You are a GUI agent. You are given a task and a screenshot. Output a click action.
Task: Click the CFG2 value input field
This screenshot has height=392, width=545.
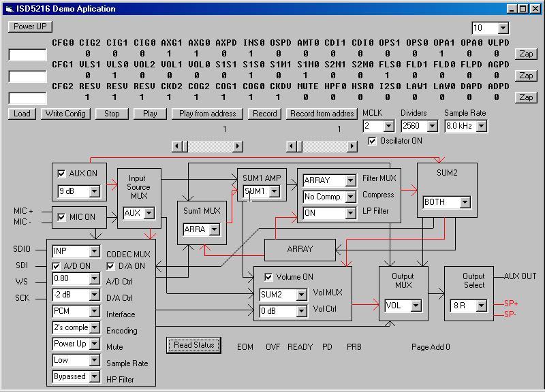[27, 98]
